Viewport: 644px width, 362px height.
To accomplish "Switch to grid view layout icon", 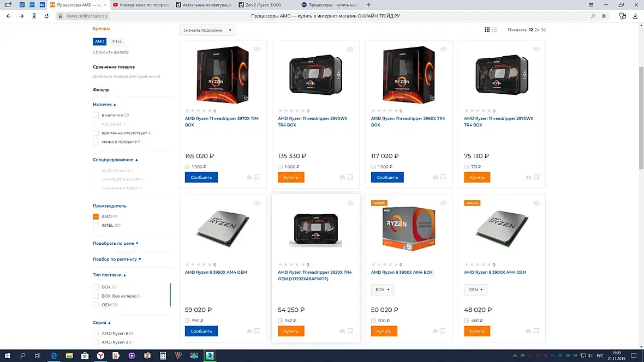I will tap(487, 29).
